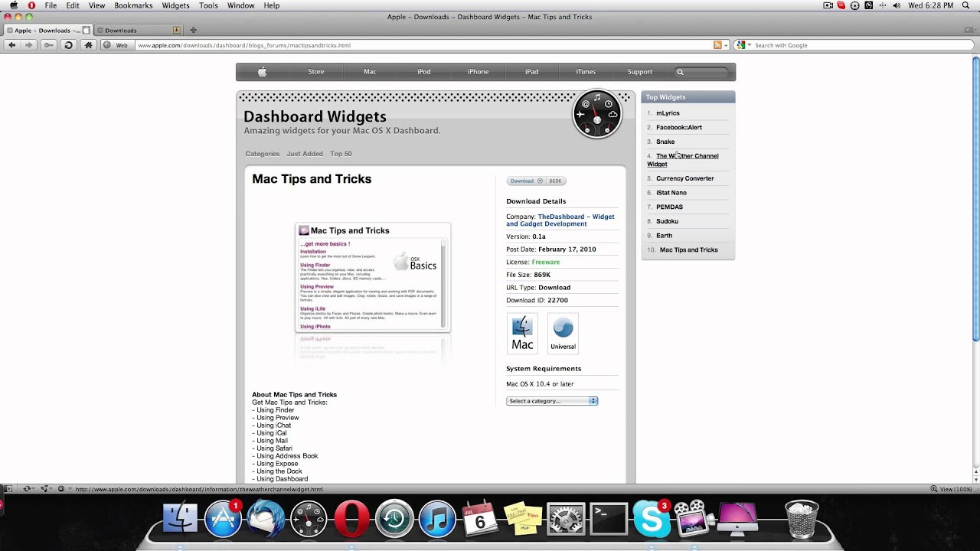Image resolution: width=980 pixels, height=551 pixels.
Task: Open the Widgets menu
Action: tap(175, 5)
